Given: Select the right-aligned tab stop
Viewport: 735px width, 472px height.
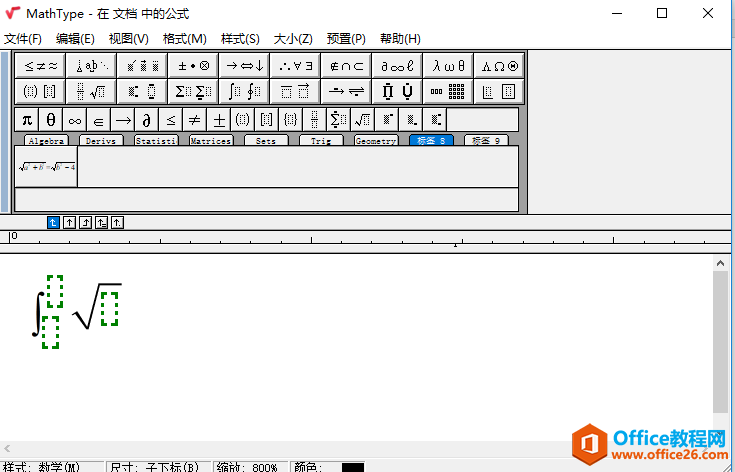Looking at the screenshot, I should [85, 222].
